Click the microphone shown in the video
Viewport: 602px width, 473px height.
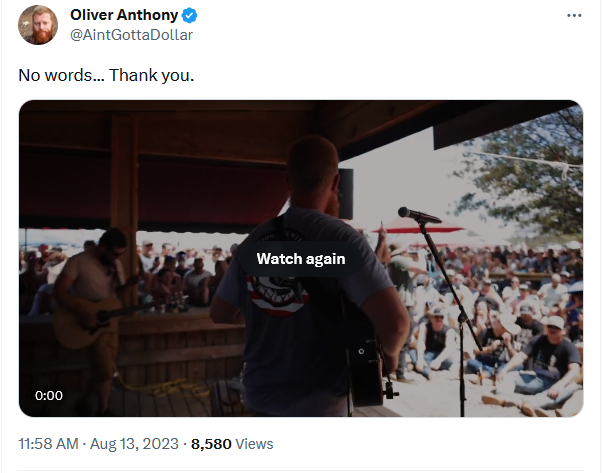(x=419, y=215)
